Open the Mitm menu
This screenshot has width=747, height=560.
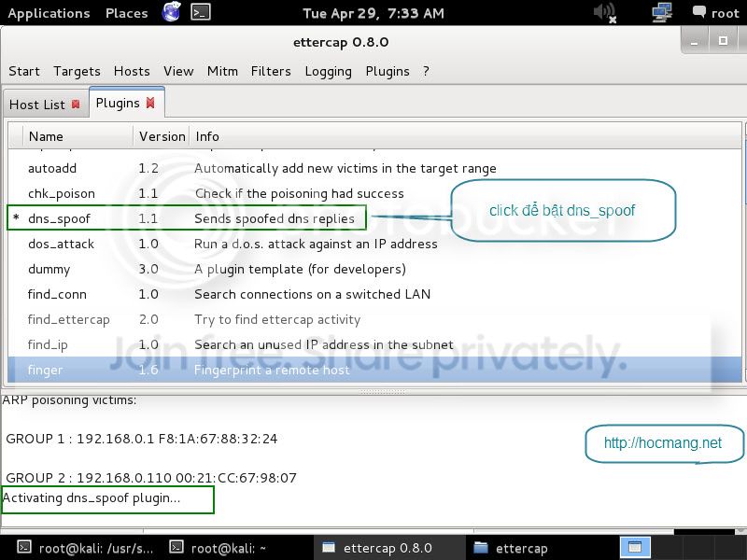click(222, 72)
